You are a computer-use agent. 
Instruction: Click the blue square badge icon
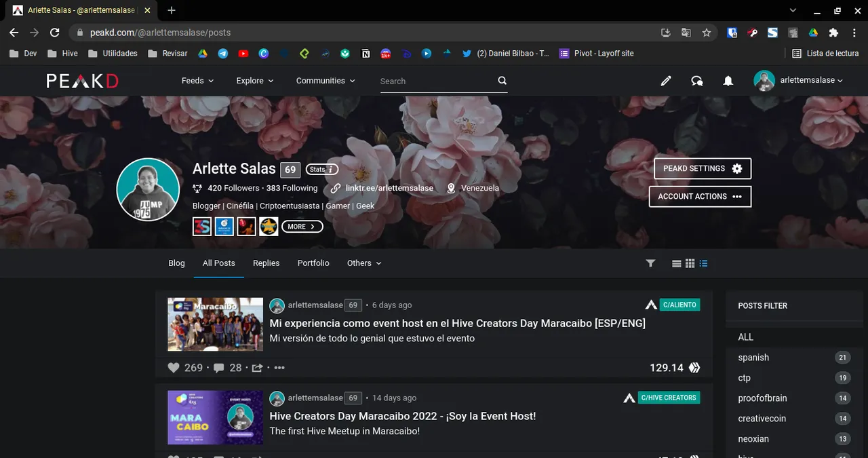pos(224,227)
